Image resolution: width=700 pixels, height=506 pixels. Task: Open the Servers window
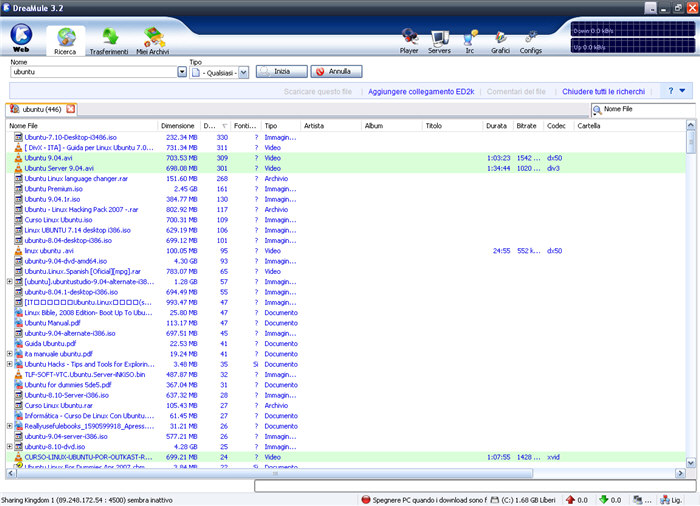coord(439,41)
